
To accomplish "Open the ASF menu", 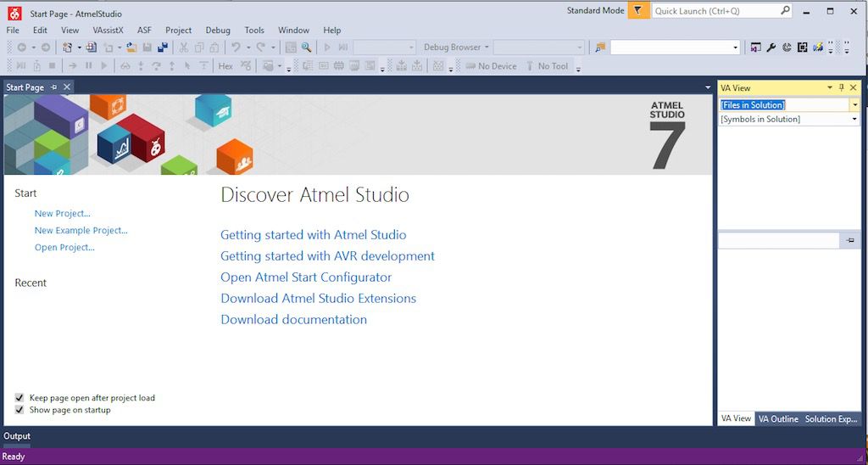I will tap(144, 30).
